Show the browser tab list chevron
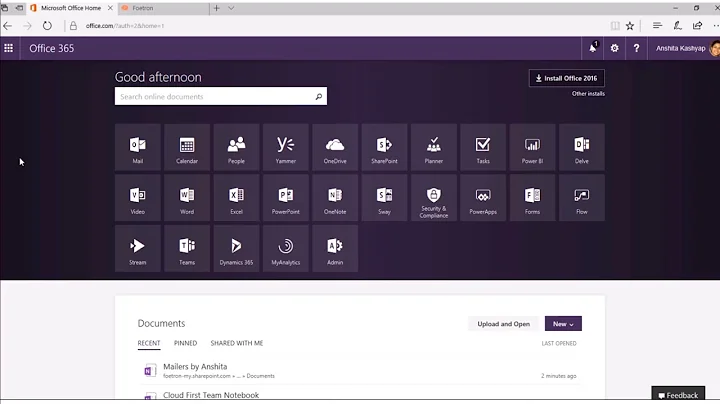The image size is (720, 404). pyautogui.click(x=231, y=8)
